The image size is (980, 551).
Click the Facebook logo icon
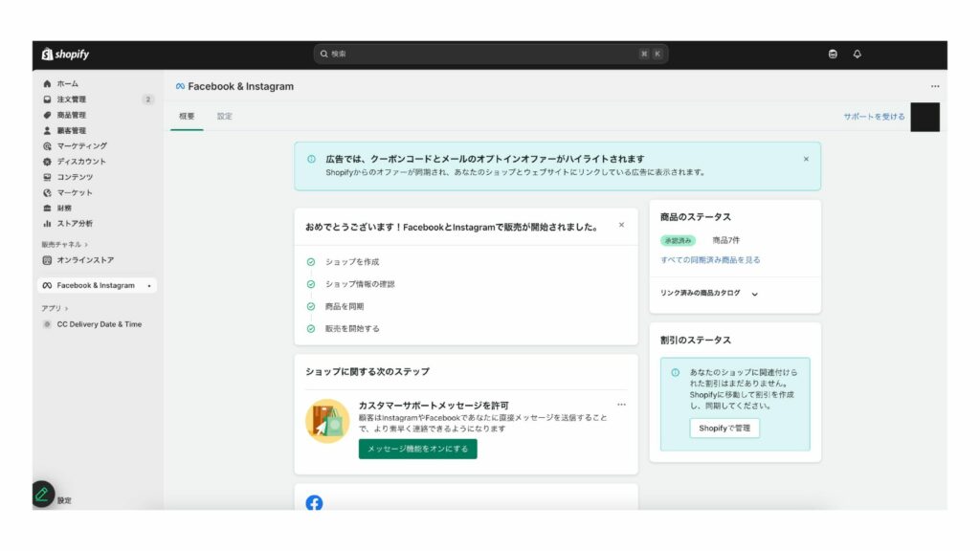tap(314, 503)
